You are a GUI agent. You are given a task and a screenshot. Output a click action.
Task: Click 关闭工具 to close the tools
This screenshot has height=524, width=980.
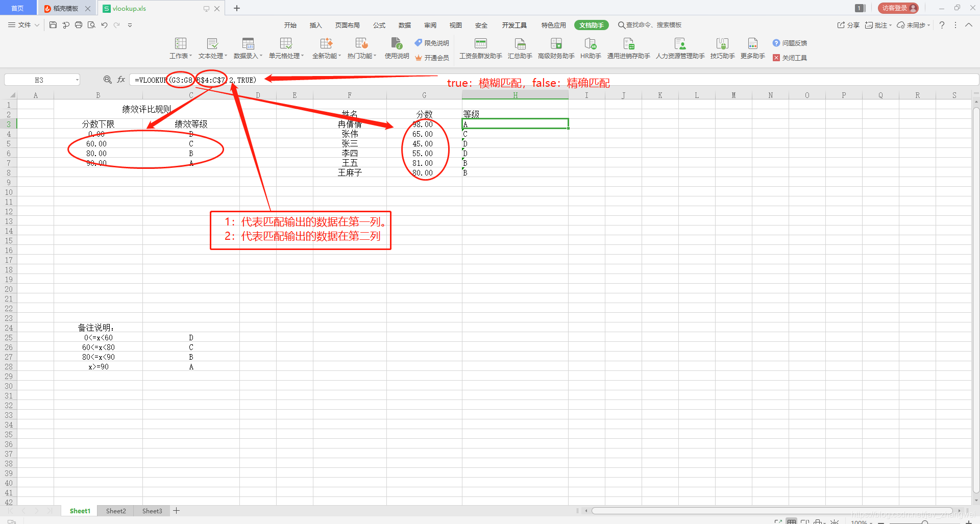790,58
